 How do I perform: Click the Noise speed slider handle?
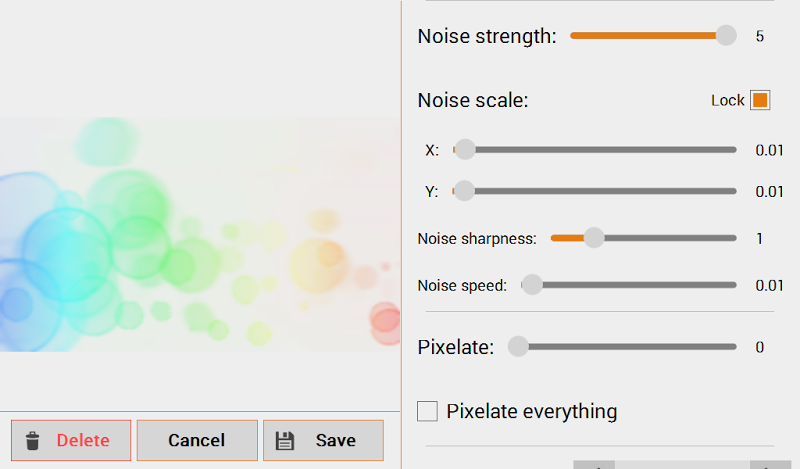[x=532, y=285]
